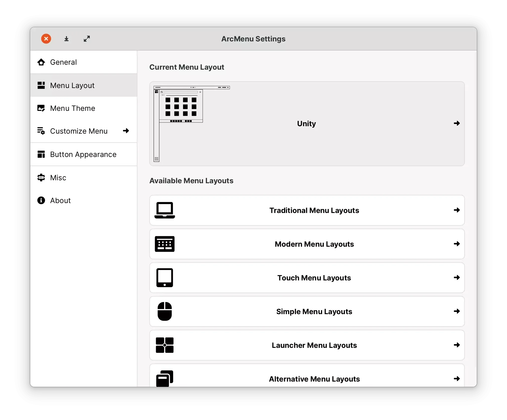Click the Current Menu Layout heading
Image resolution: width=507 pixels, height=420 pixels.
187,67
